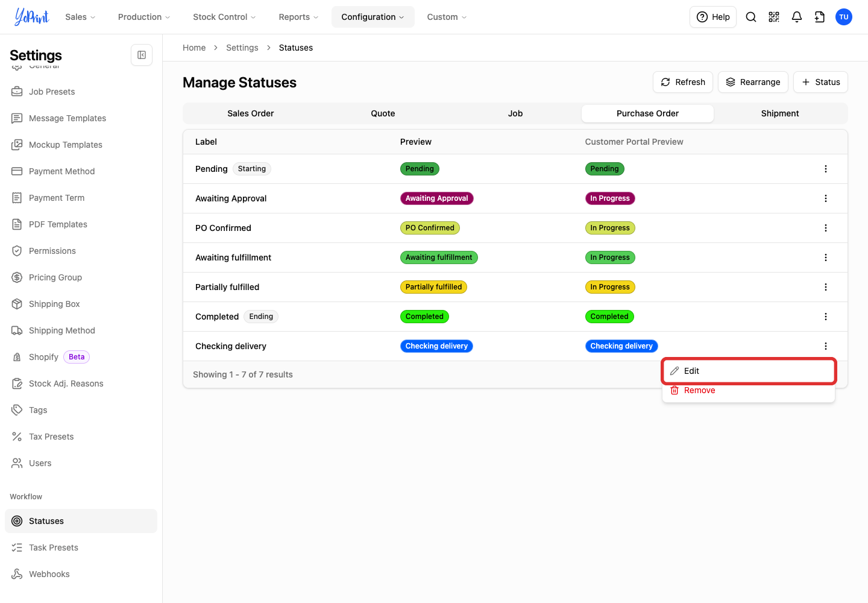Add a new Status
Image resolution: width=868 pixels, height=603 pixels.
click(x=820, y=82)
